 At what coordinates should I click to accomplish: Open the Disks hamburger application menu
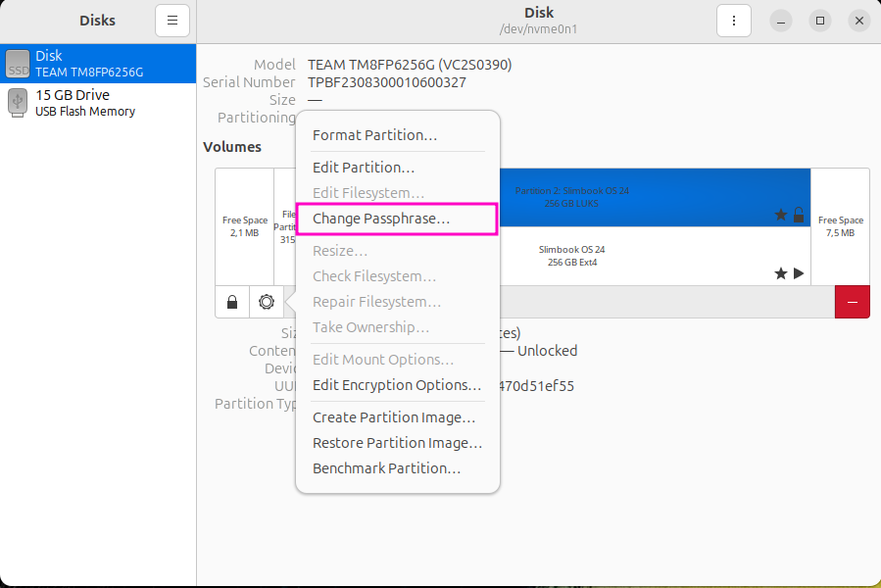(172, 20)
